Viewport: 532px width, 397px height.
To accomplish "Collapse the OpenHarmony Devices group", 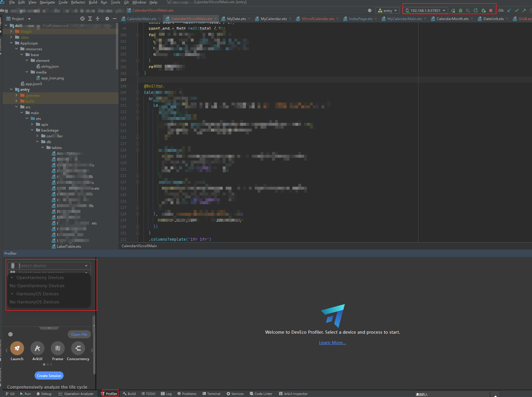I will [12, 278].
